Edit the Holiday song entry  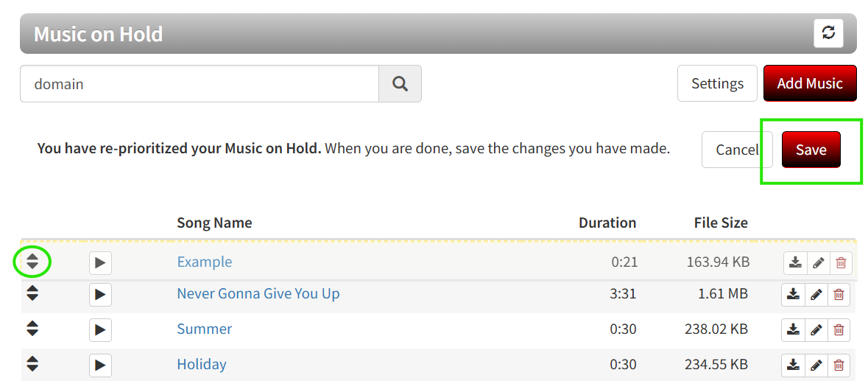pyautogui.click(x=816, y=366)
